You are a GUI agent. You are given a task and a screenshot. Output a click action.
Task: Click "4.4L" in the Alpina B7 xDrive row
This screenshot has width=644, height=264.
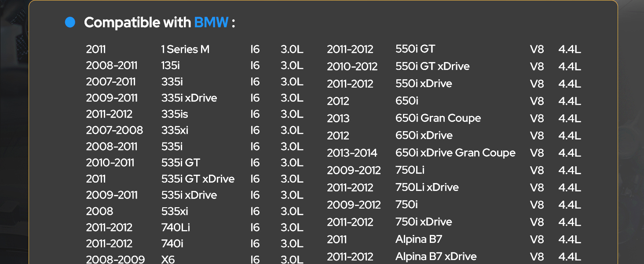point(570,257)
